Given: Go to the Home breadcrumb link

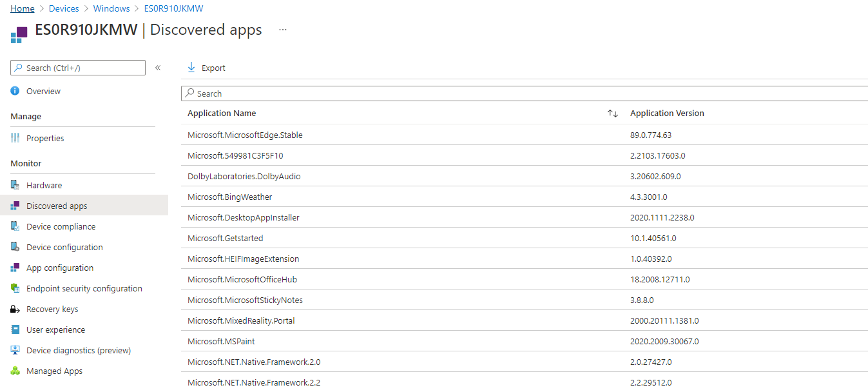Looking at the screenshot, I should [23, 8].
